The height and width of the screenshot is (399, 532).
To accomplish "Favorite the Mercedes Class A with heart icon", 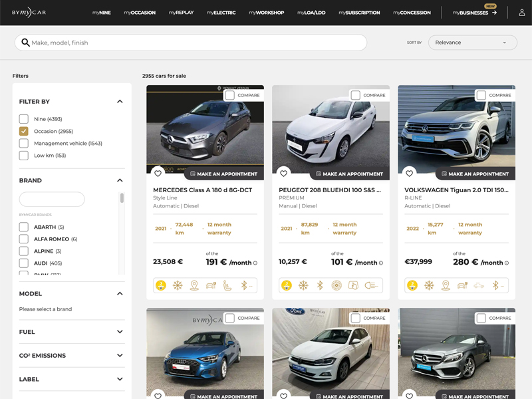I will [158, 174].
